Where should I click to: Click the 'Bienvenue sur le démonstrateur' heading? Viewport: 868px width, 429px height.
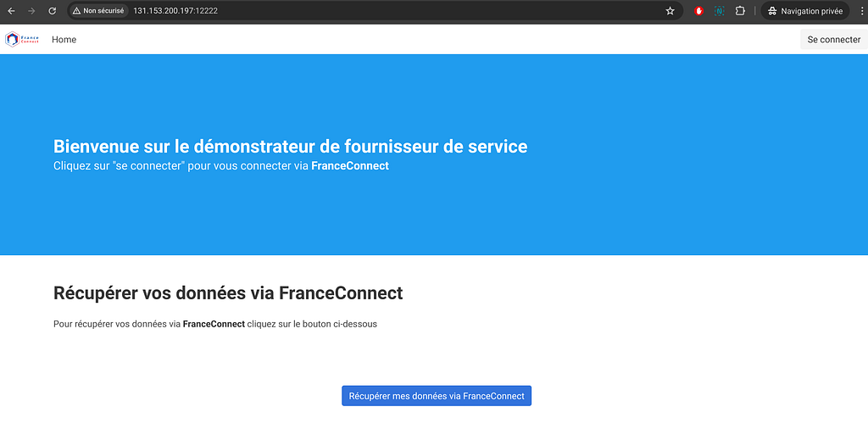click(x=291, y=147)
